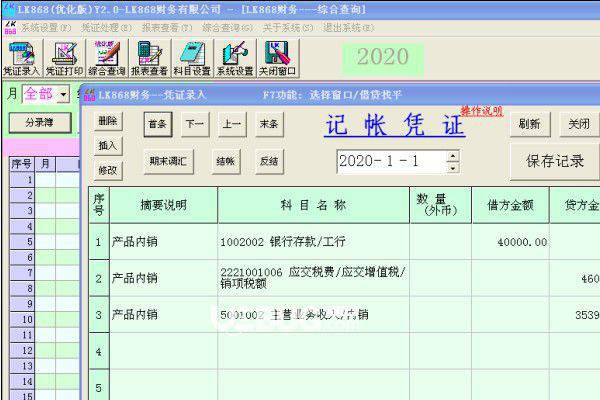Click the 期末调汇 button
The width and height of the screenshot is (600, 400).
pyautogui.click(x=169, y=161)
